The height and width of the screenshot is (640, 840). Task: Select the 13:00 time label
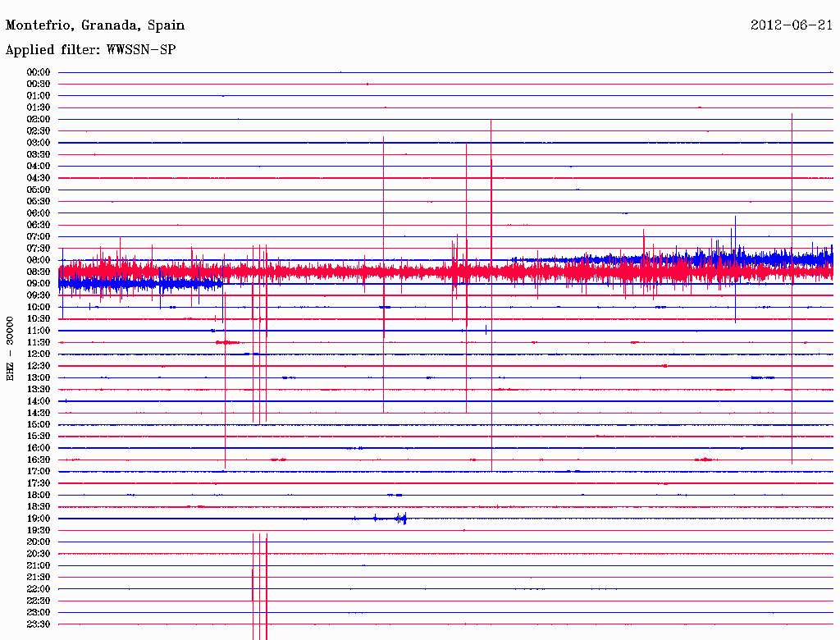(39, 378)
